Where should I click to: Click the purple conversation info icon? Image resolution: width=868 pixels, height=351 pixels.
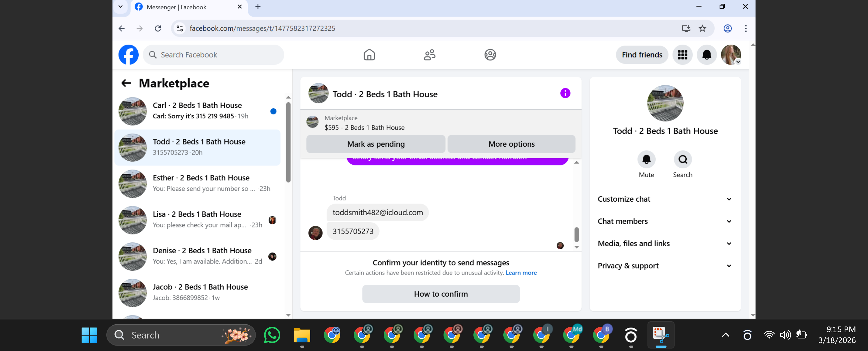(565, 93)
